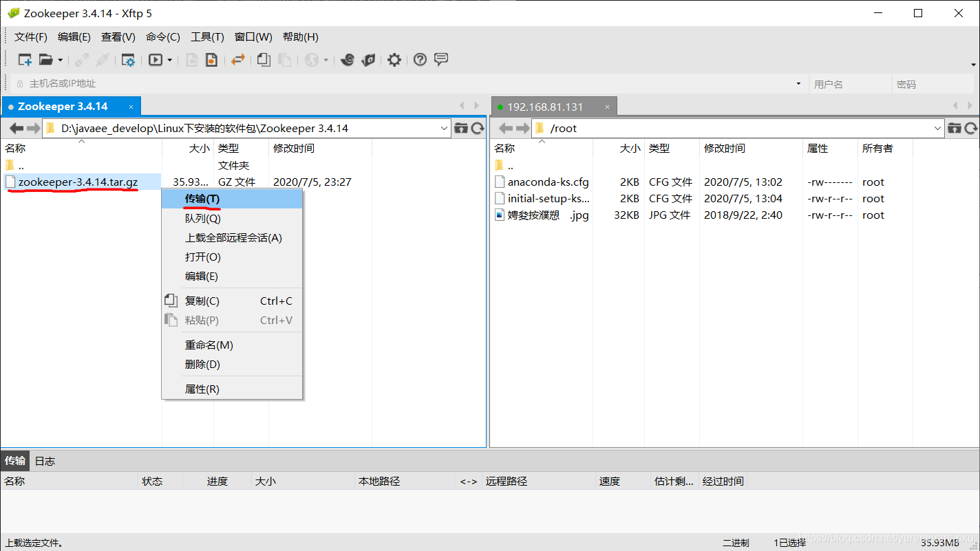Click the New Session toolbar icon
980x551 pixels.
(25, 60)
